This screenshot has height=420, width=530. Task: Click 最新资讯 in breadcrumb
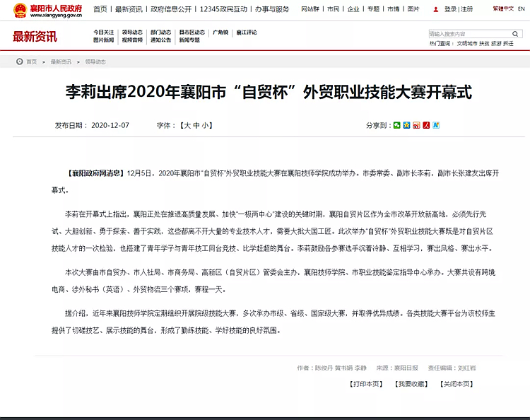coord(61,62)
